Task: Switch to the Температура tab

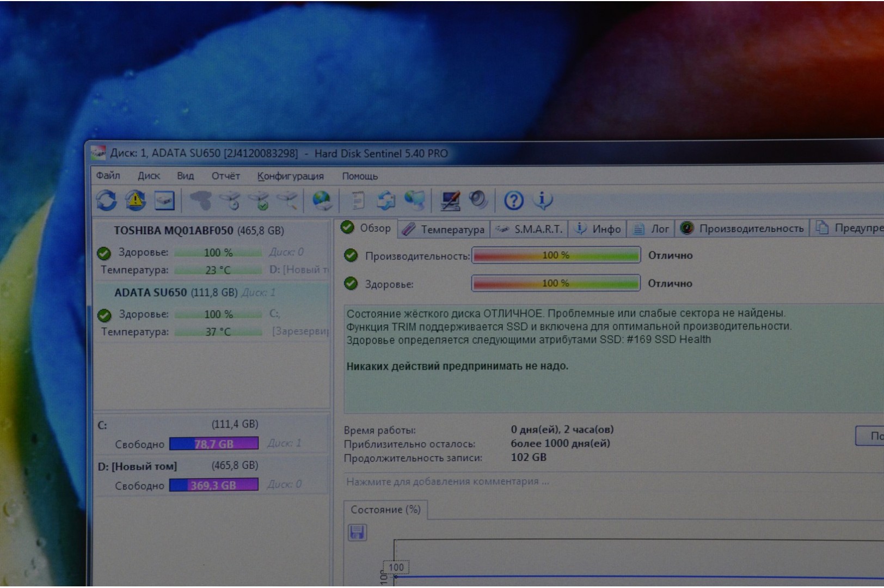Action: pyautogui.click(x=443, y=229)
